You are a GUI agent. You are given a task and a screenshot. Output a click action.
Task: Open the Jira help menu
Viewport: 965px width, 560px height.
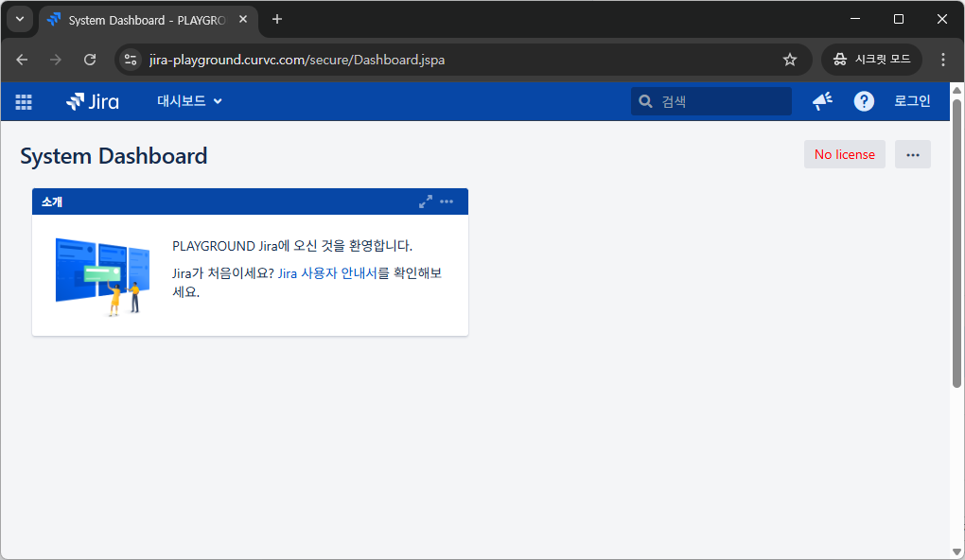click(864, 101)
